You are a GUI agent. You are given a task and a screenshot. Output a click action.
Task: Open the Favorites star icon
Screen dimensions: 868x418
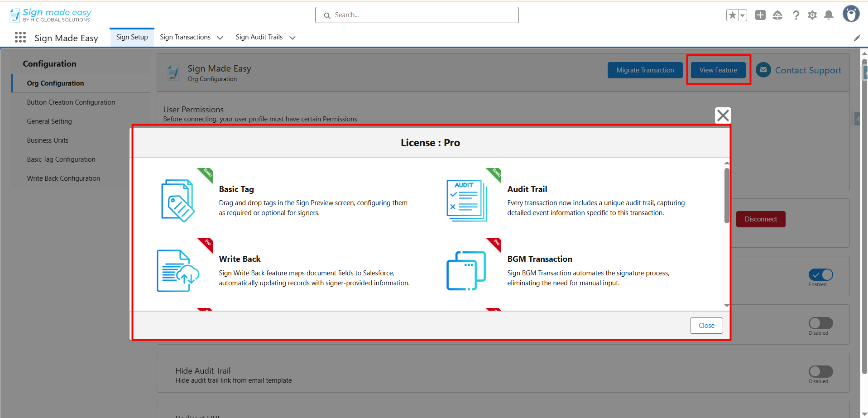(732, 15)
